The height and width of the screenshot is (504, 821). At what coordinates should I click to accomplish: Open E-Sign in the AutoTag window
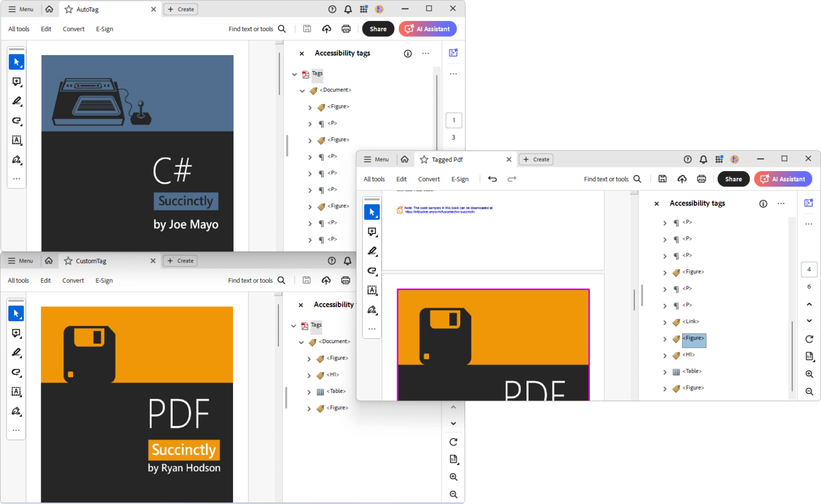[x=104, y=29]
